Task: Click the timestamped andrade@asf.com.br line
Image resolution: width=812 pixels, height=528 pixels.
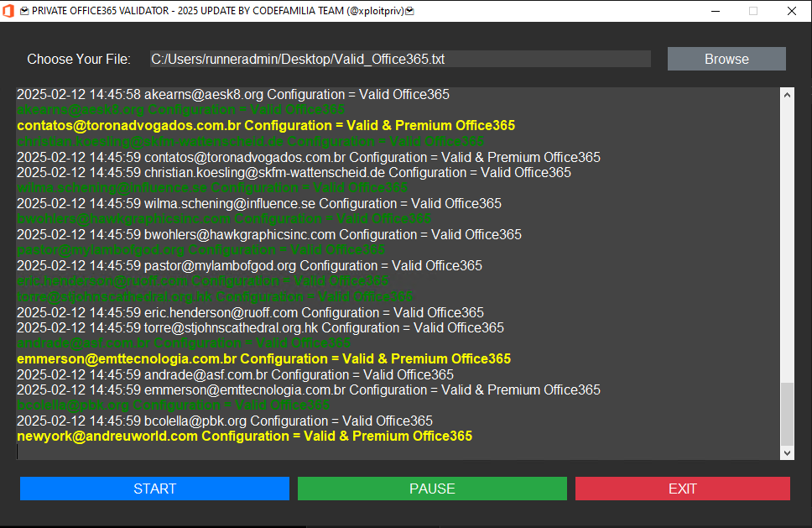Action: [x=235, y=374]
